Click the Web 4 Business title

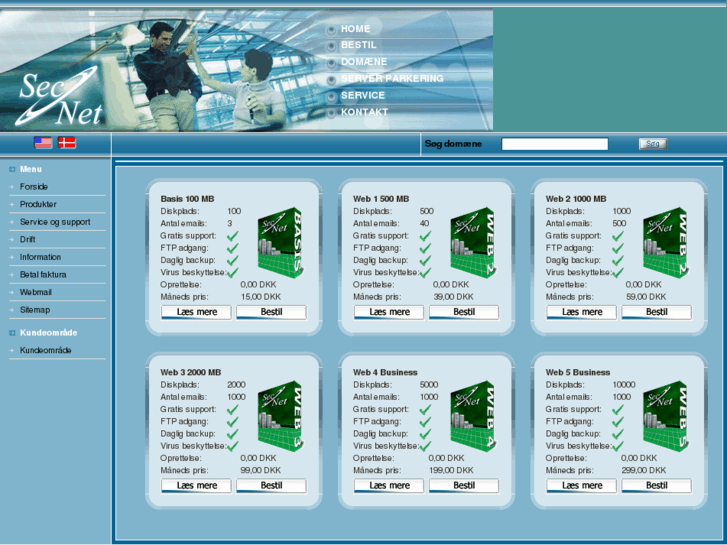click(385, 372)
